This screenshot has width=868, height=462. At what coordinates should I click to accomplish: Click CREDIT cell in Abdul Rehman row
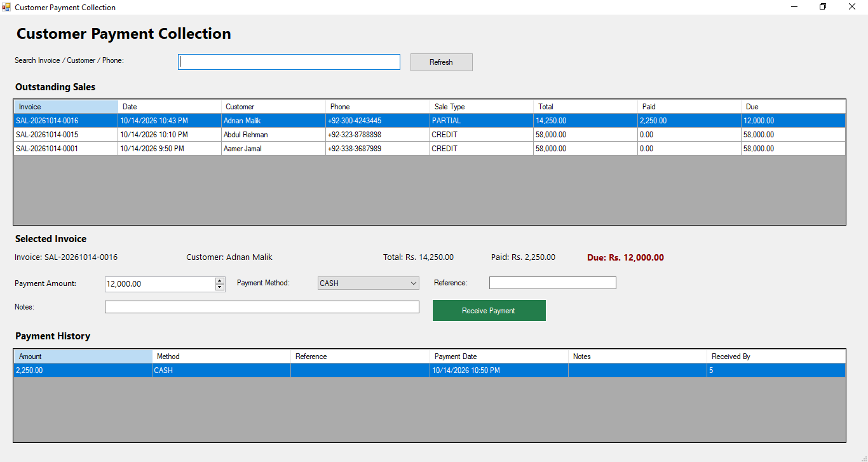482,135
